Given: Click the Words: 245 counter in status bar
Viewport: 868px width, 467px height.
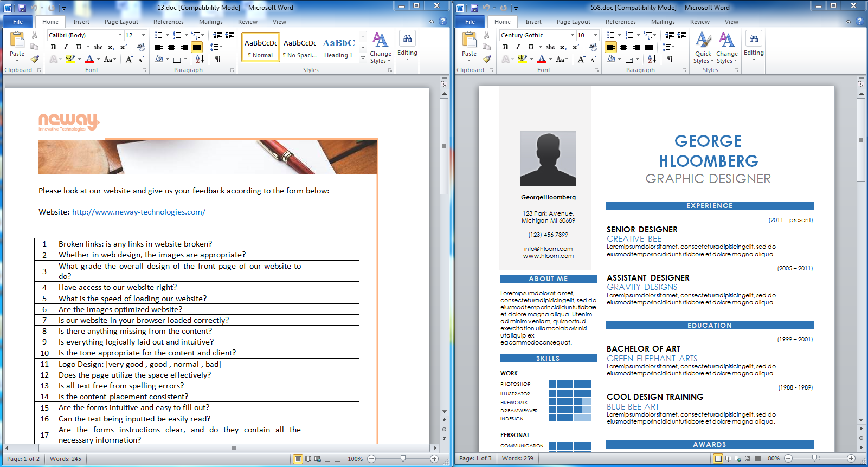Looking at the screenshot, I should pyautogui.click(x=66, y=459).
